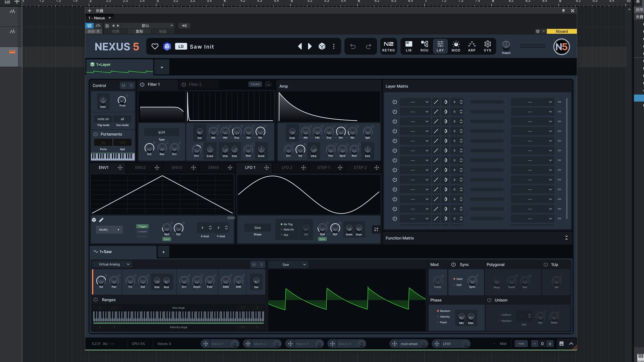Click the Looped mode button in ENV1
This screenshot has height=362, width=644.
click(142, 232)
